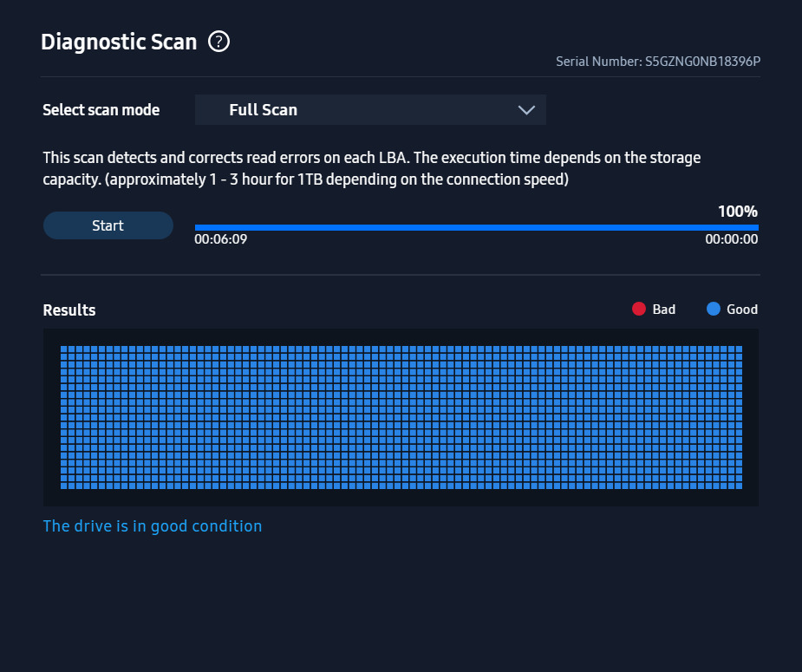Click the Results section label
The width and height of the screenshot is (802, 672).
click(69, 310)
